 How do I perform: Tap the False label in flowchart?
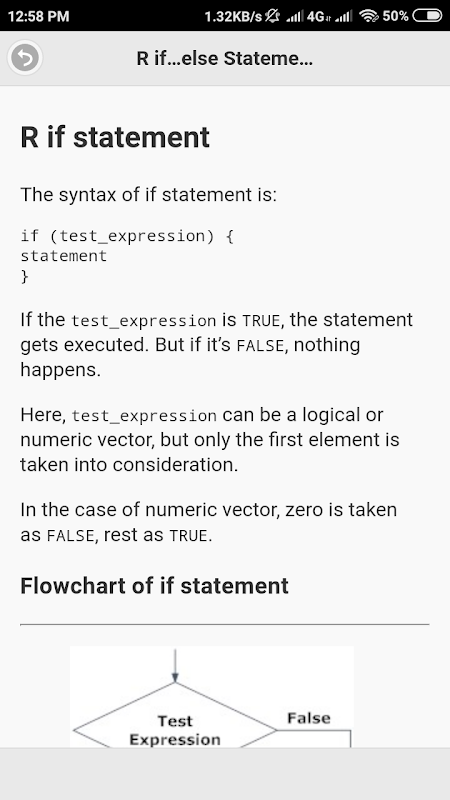[x=309, y=718]
